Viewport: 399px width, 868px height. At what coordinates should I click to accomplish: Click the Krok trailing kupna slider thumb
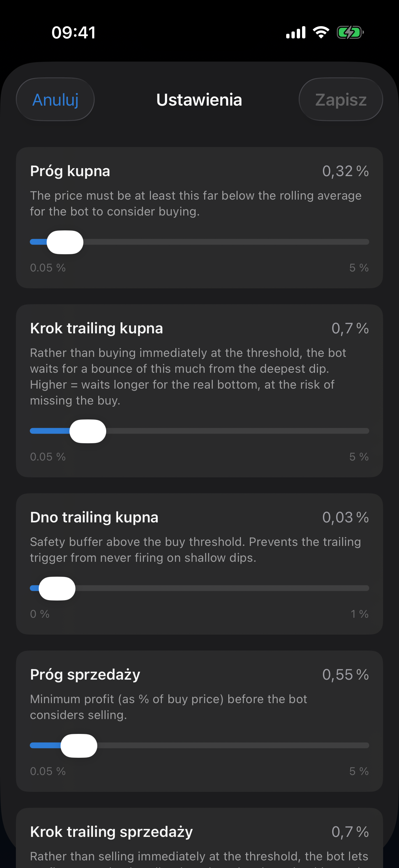88,431
